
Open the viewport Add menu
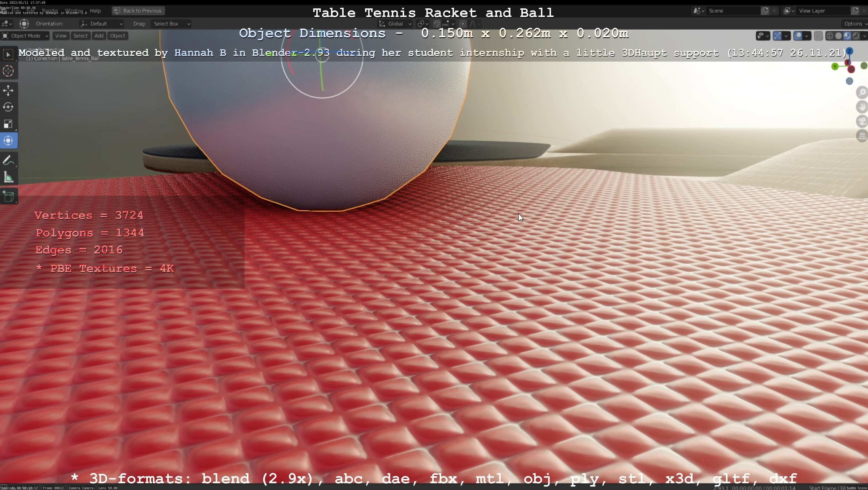[99, 36]
